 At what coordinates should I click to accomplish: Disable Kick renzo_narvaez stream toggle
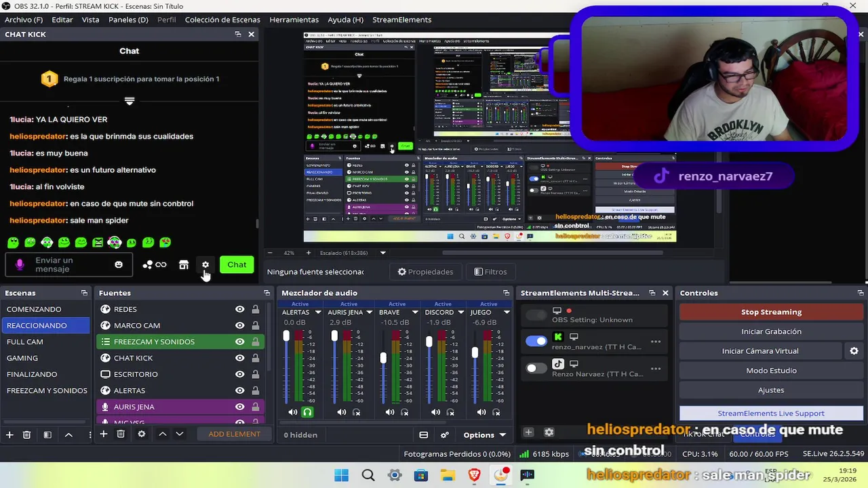[x=536, y=341]
